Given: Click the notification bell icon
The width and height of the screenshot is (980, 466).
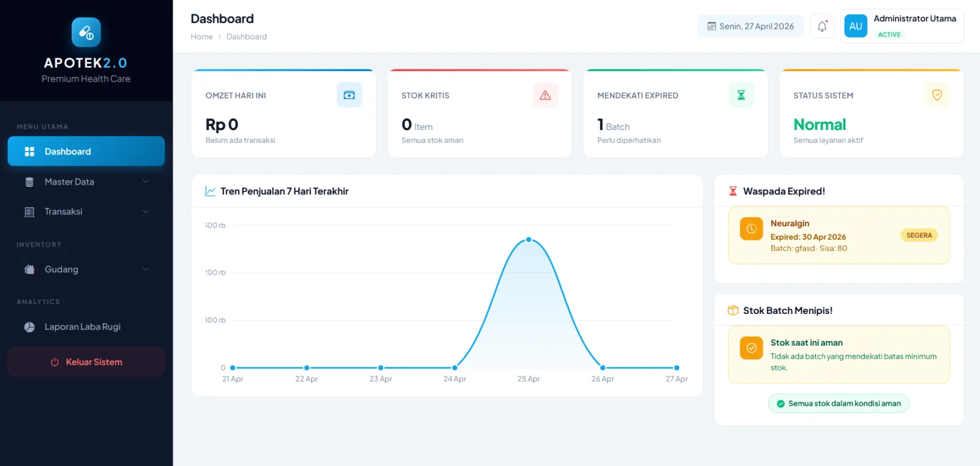Looking at the screenshot, I should tap(822, 26).
